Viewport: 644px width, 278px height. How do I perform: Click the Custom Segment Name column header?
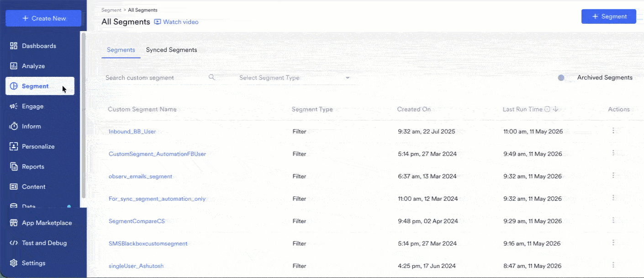pos(142,109)
